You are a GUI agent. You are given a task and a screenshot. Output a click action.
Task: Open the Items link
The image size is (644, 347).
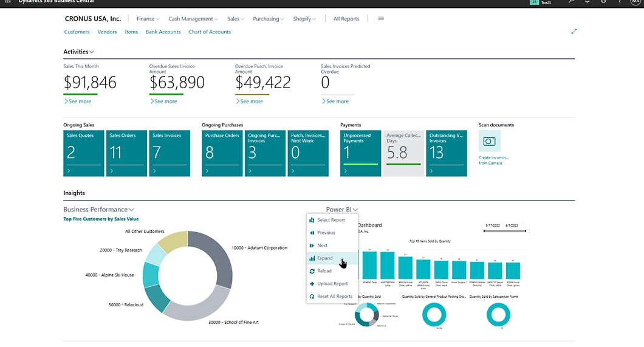pyautogui.click(x=131, y=32)
